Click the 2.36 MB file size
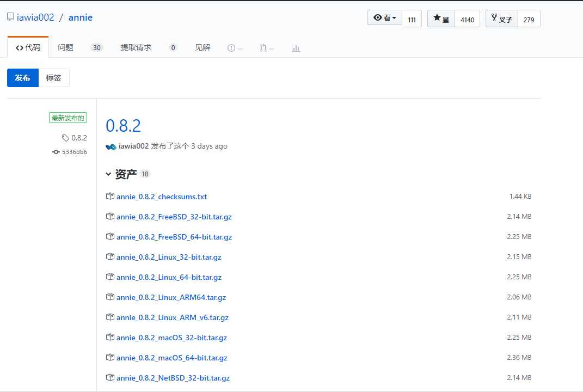 (x=519, y=357)
